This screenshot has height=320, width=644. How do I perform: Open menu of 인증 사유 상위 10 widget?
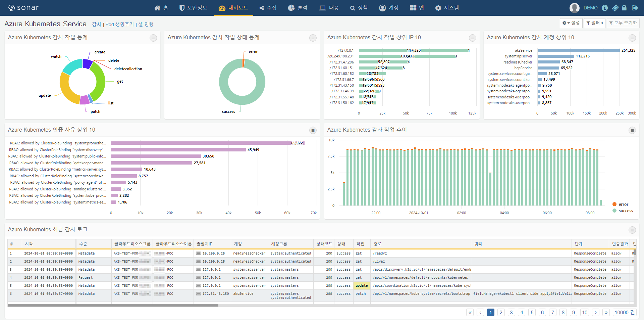(x=313, y=130)
